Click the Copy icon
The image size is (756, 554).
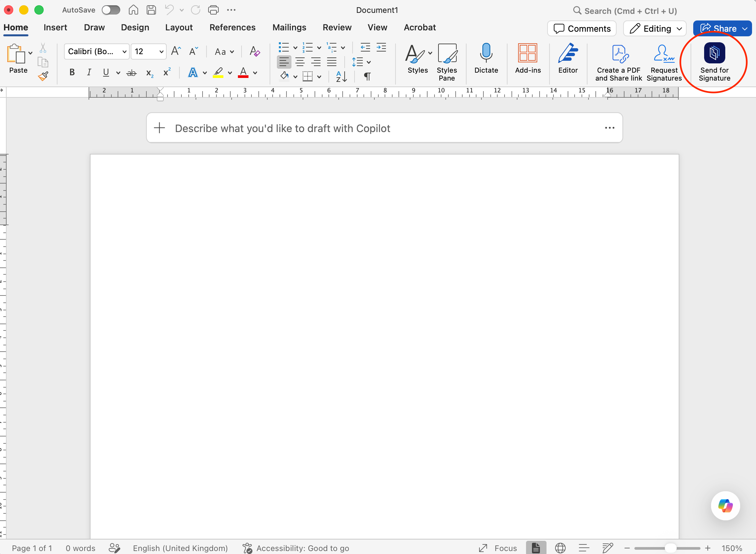[43, 62]
